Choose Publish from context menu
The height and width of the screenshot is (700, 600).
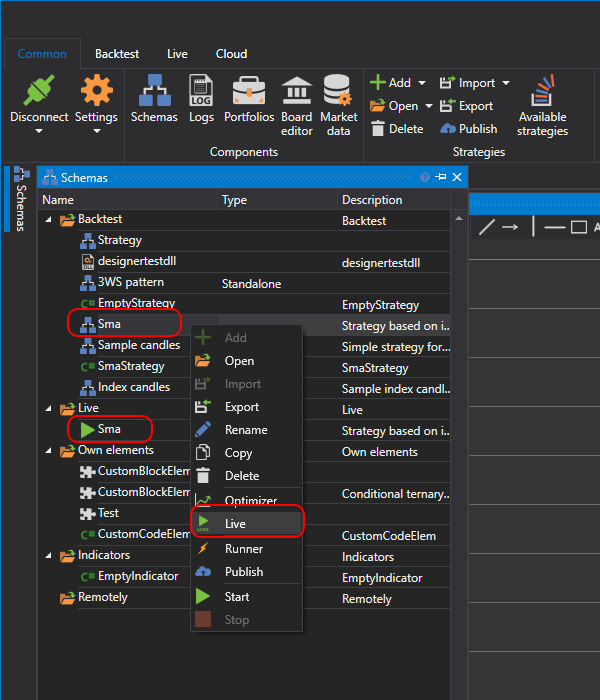tap(246, 572)
